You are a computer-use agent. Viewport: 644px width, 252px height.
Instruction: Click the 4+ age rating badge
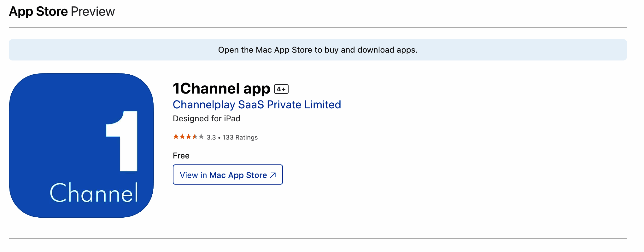pos(281,89)
